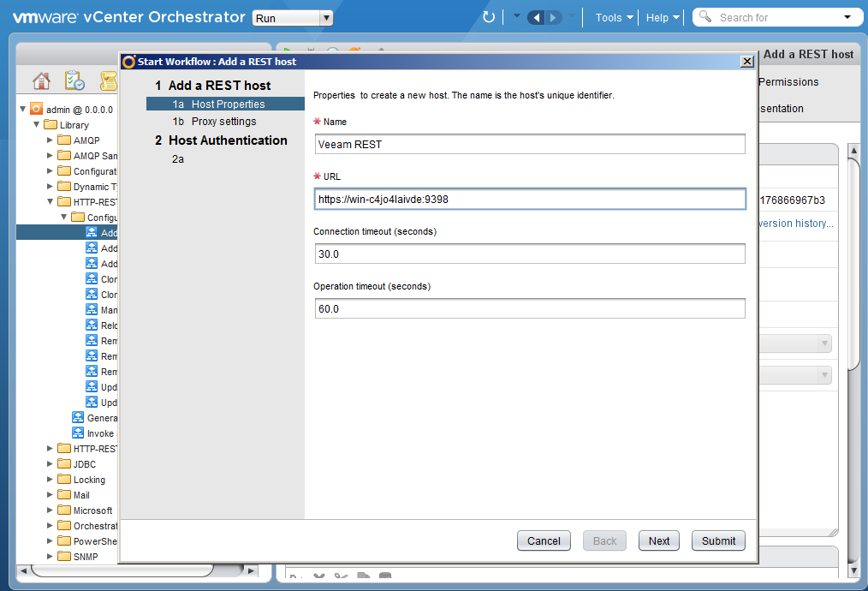Click the Operation timeout field showing 60.0
Viewport: 868px width, 591px height.
530,308
